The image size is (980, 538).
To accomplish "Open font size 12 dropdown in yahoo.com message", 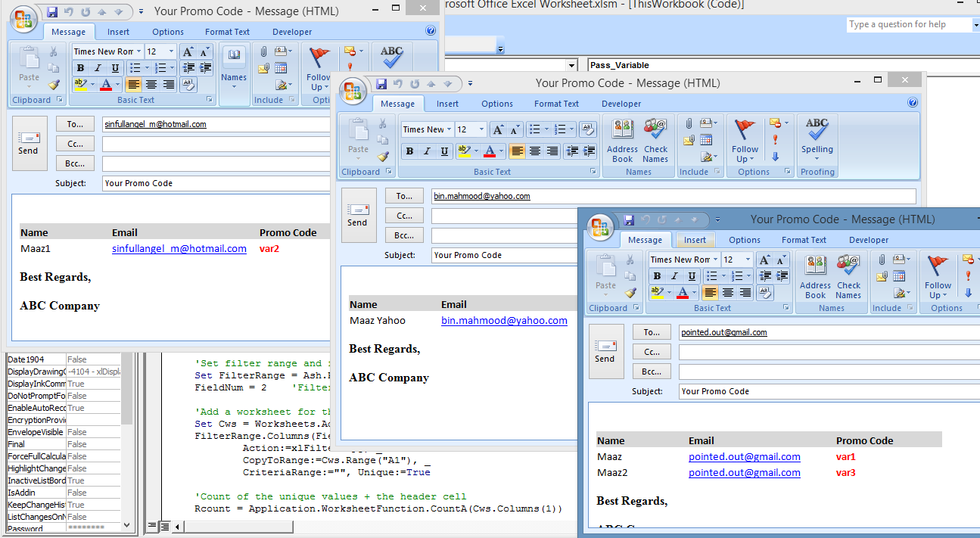I will point(481,129).
